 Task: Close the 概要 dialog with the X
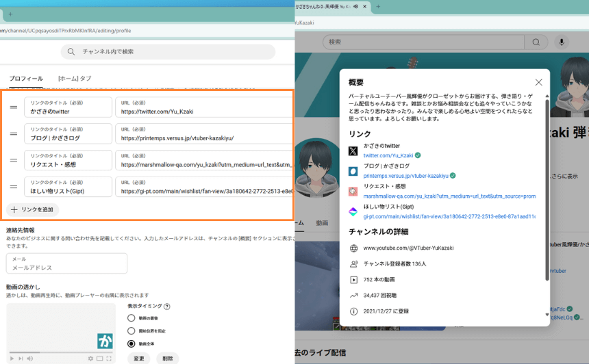539,82
